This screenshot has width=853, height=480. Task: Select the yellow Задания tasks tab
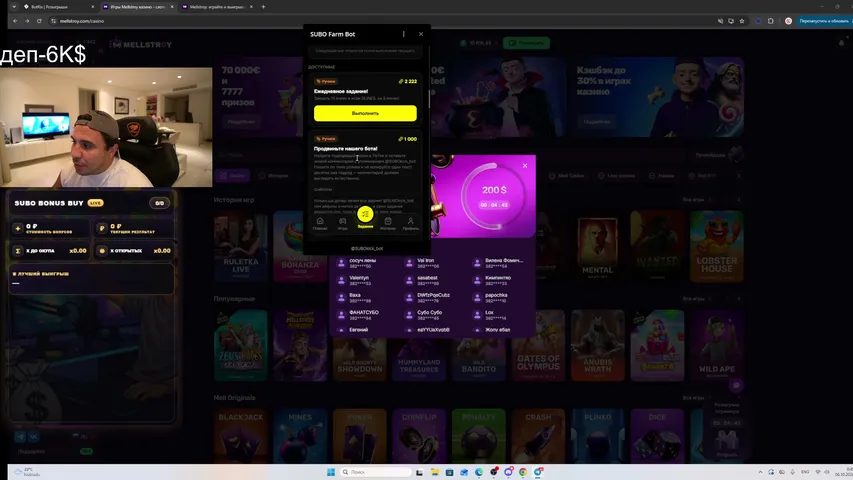tap(365, 216)
